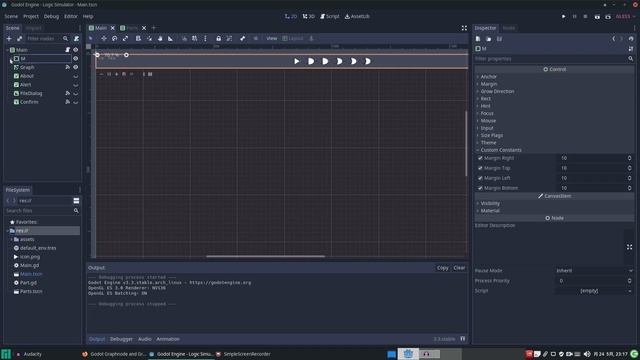Uncheck Margin Bottom constant checkbox
The height and width of the screenshot is (360, 640).
[480, 188]
